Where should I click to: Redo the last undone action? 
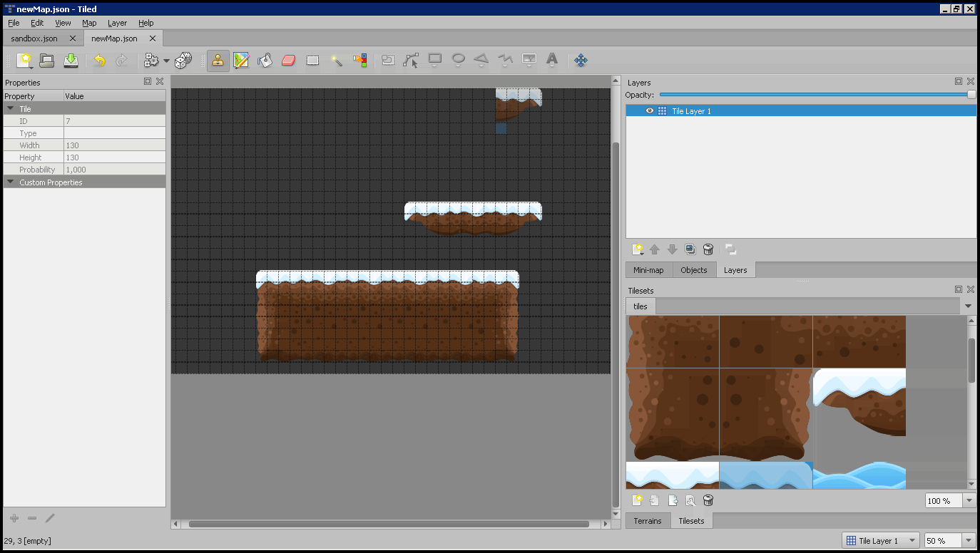click(122, 61)
